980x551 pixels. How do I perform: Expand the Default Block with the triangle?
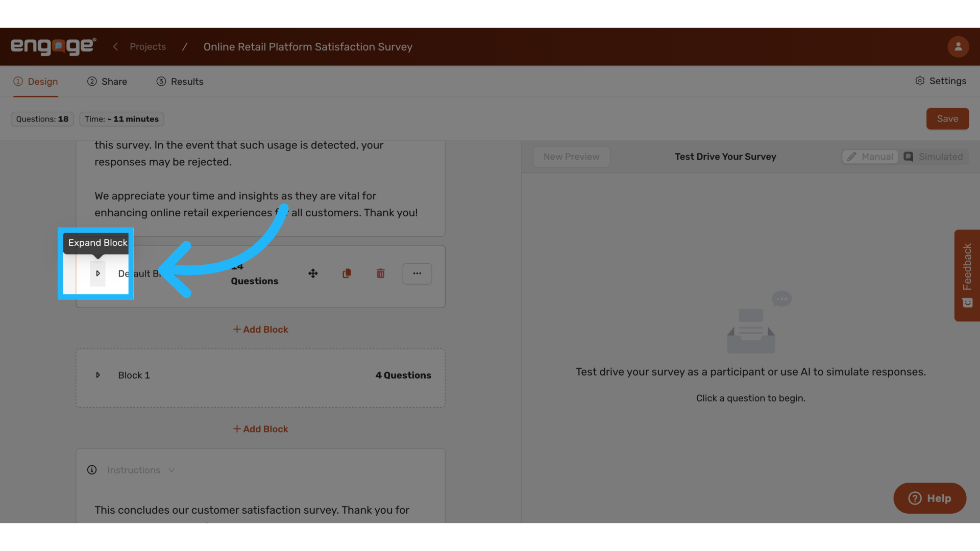(97, 273)
